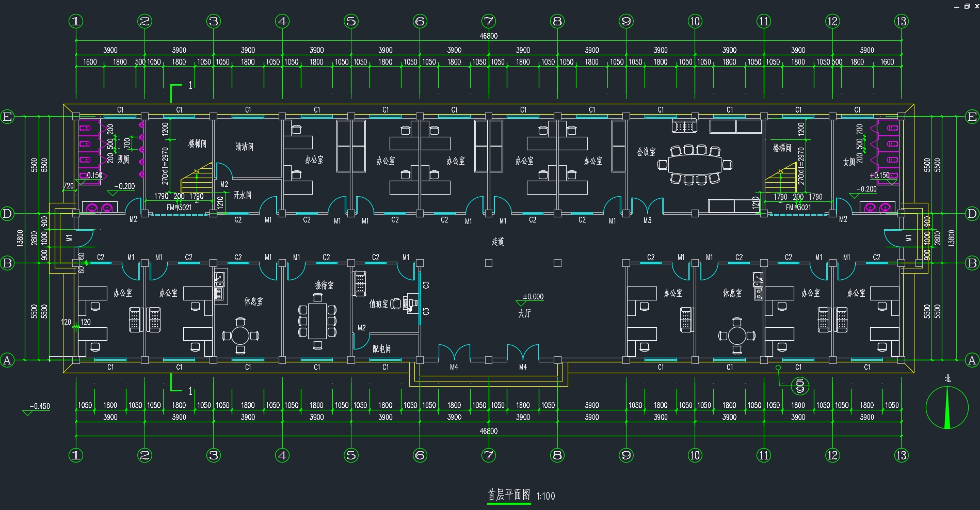Click the 值班室 room label
The image size is (980, 510).
click(x=378, y=304)
